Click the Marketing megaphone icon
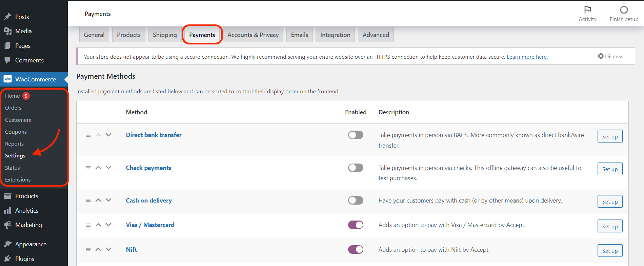 tap(7, 225)
